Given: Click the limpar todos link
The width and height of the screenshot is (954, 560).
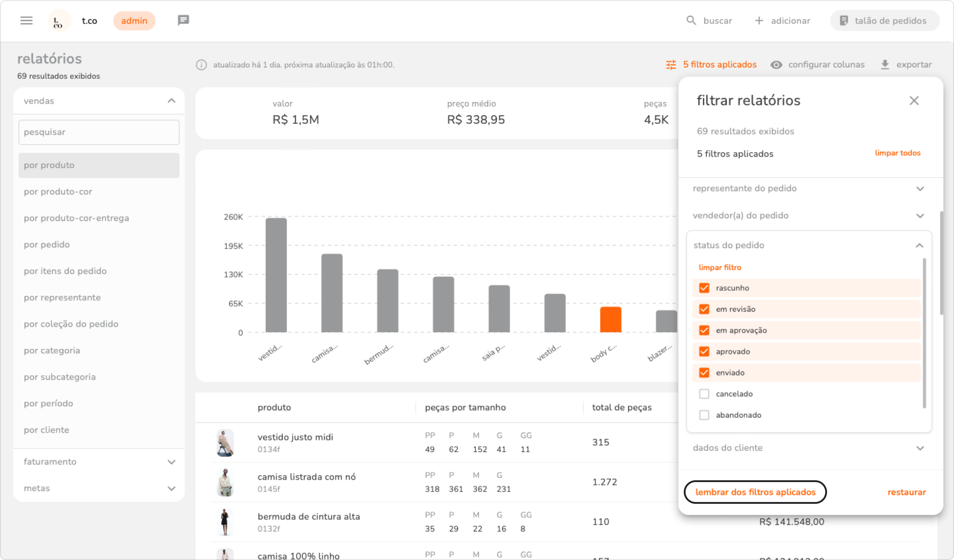Looking at the screenshot, I should click(897, 153).
